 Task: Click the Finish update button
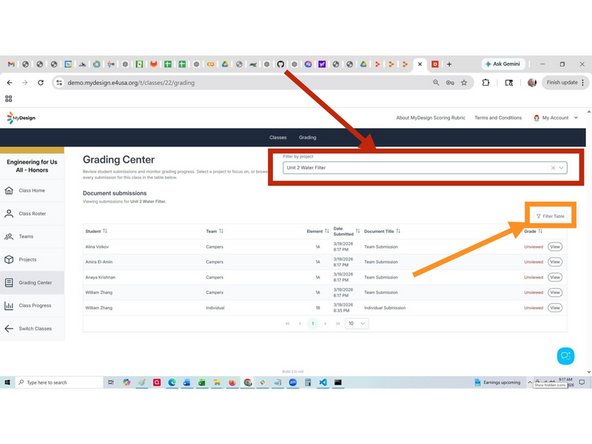tap(562, 82)
